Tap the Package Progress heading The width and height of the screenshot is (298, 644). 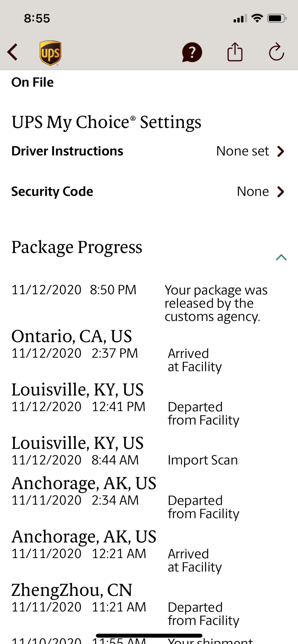(77, 247)
